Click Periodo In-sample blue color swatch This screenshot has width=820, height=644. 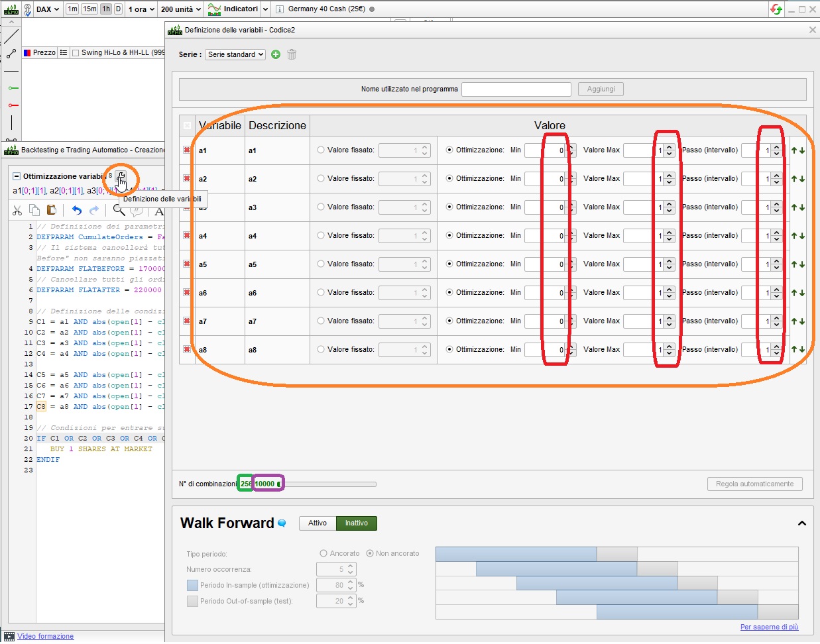(192, 585)
